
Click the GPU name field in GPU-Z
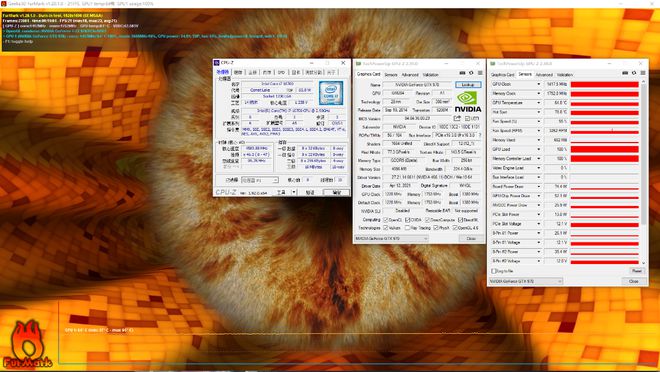click(x=417, y=85)
